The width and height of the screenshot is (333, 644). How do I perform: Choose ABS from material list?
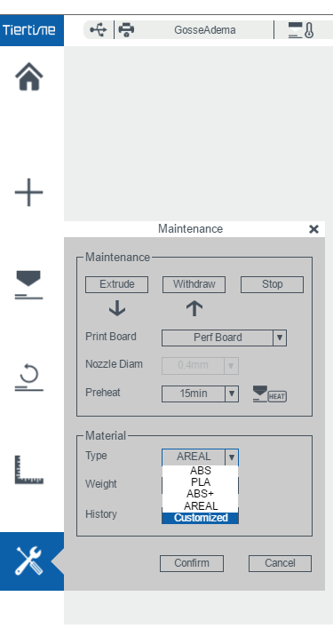click(x=201, y=471)
